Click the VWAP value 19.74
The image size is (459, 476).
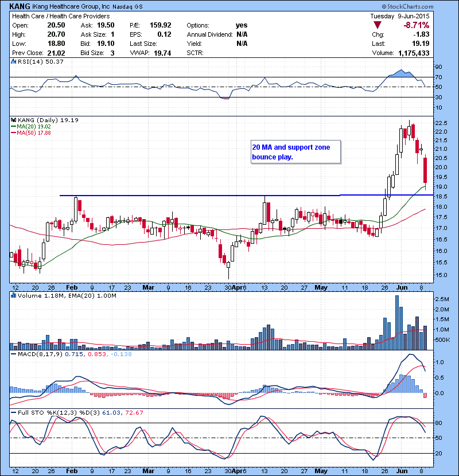coord(162,53)
